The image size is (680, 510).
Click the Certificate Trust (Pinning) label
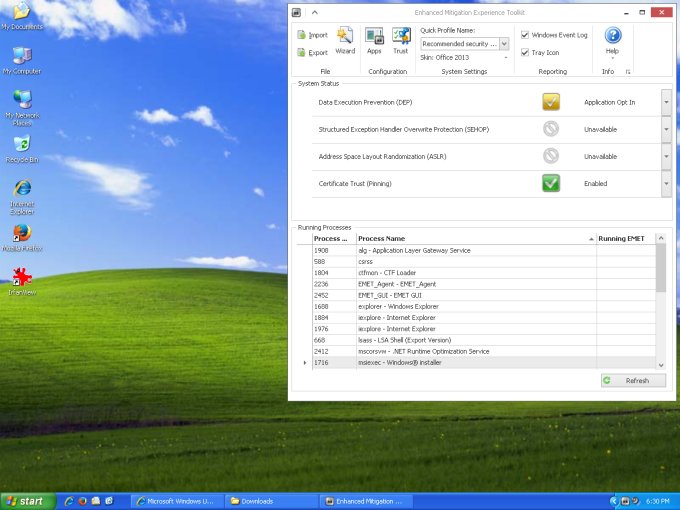coord(355,183)
